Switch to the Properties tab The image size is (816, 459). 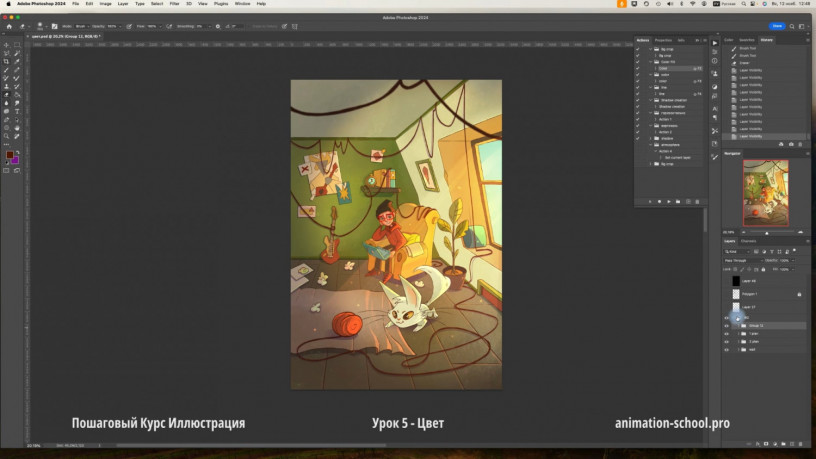tap(663, 40)
